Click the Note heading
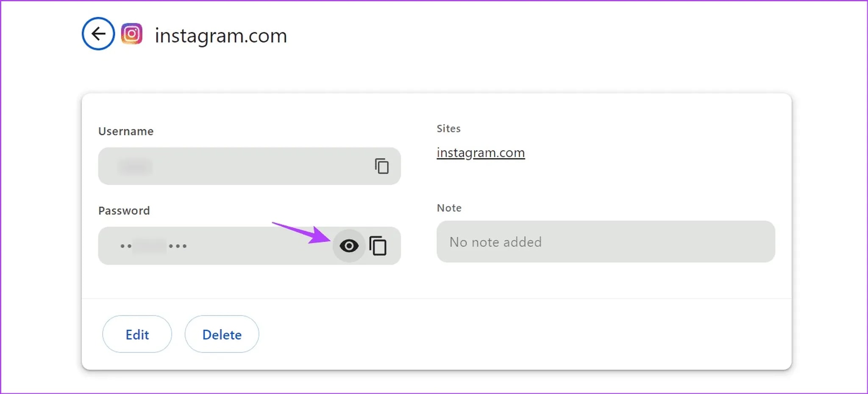Viewport: 868px width, 394px height. pyautogui.click(x=449, y=208)
